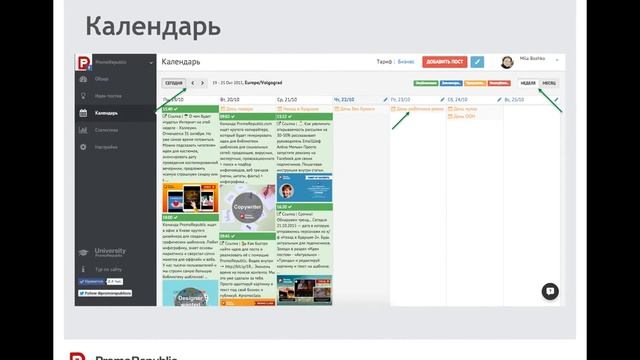This screenshot has width=640, height=360.
Task: Open the Designer post image thumbnail
Action: (190, 293)
